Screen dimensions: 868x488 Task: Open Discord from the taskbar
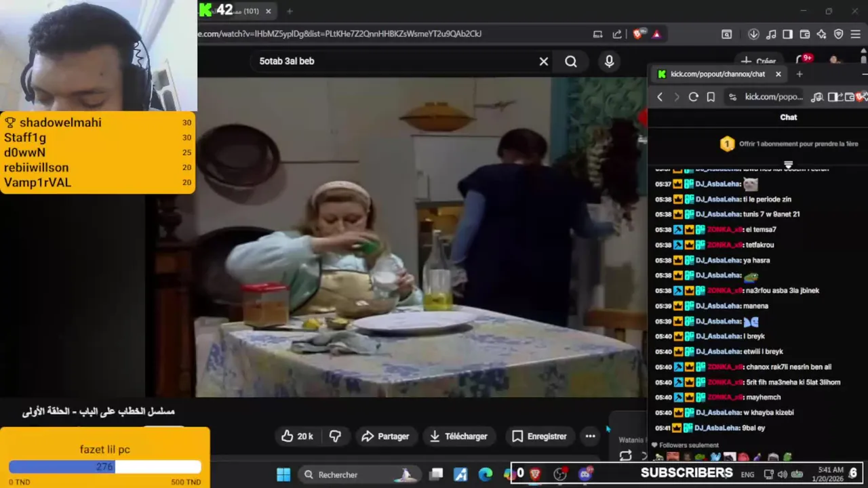point(586,474)
